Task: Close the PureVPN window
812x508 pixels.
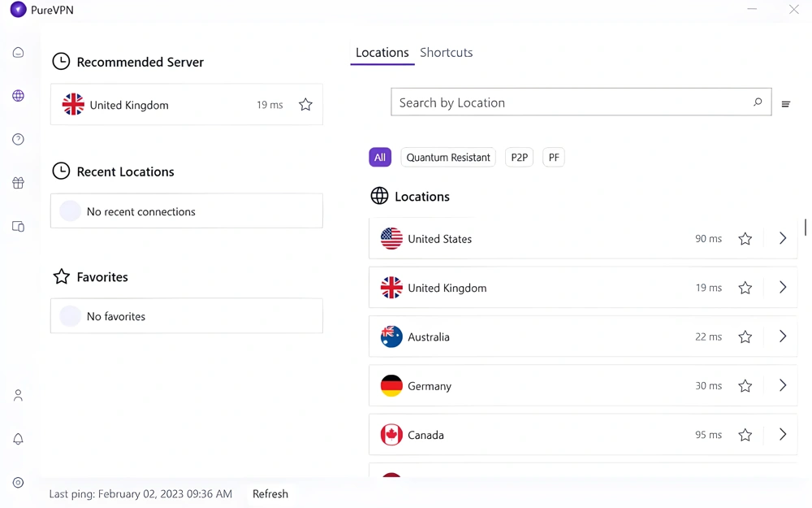Action: [794, 9]
